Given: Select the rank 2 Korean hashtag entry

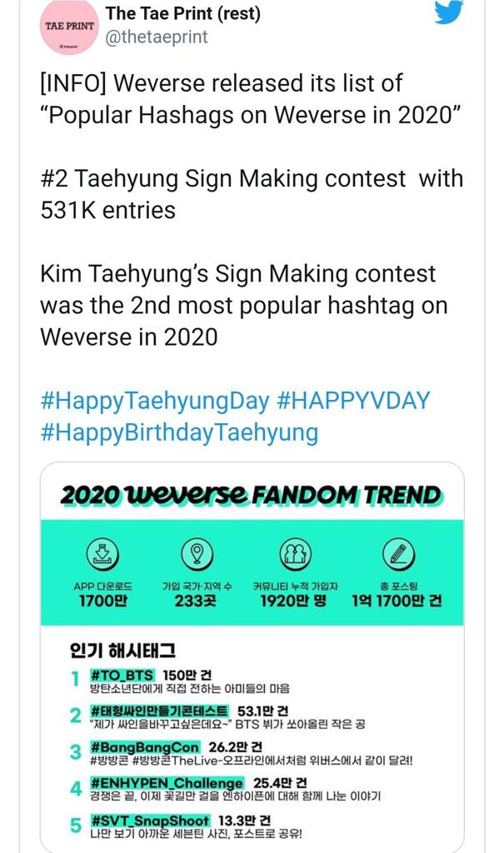Looking at the screenshot, I should click(x=159, y=711).
